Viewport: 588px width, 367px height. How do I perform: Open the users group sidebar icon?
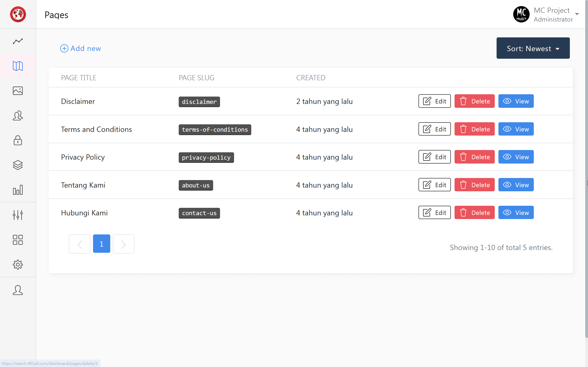coord(18,116)
